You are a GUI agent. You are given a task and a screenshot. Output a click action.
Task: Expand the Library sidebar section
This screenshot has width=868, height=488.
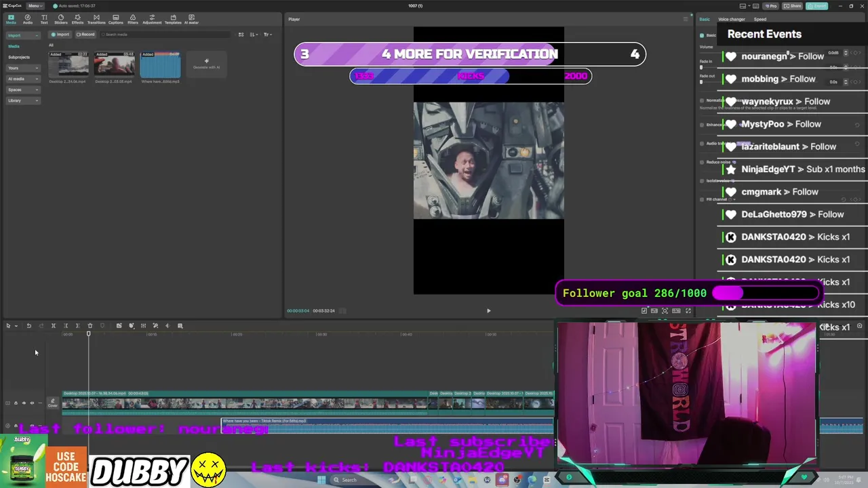pyautogui.click(x=22, y=100)
